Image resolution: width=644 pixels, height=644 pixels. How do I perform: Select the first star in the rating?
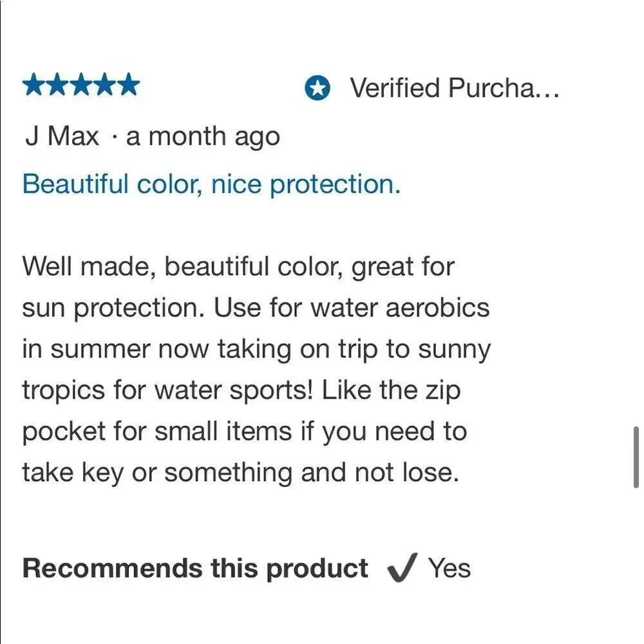tap(35, 84)
